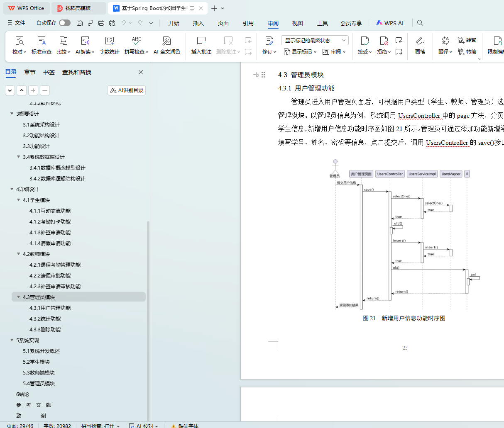Click the AI朗读 read-aloud icon
Image resolution: width=504 pixels, height=428 pixels.
(85, 41)
